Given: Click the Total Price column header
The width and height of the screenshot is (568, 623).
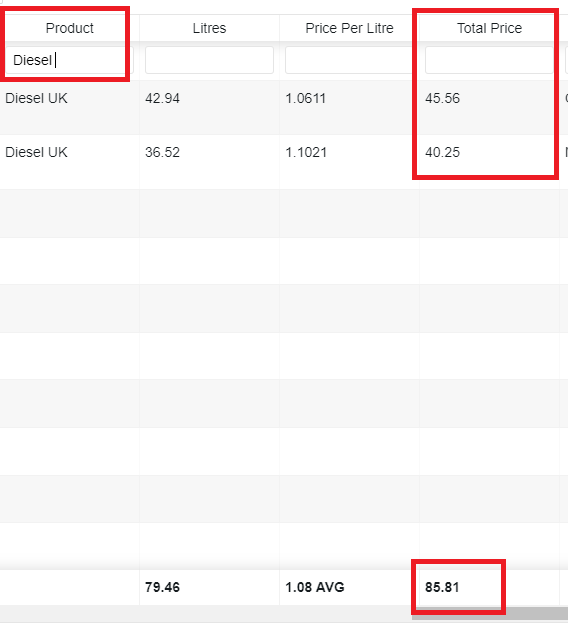Looking at the screenshot, I should (489, 28).
